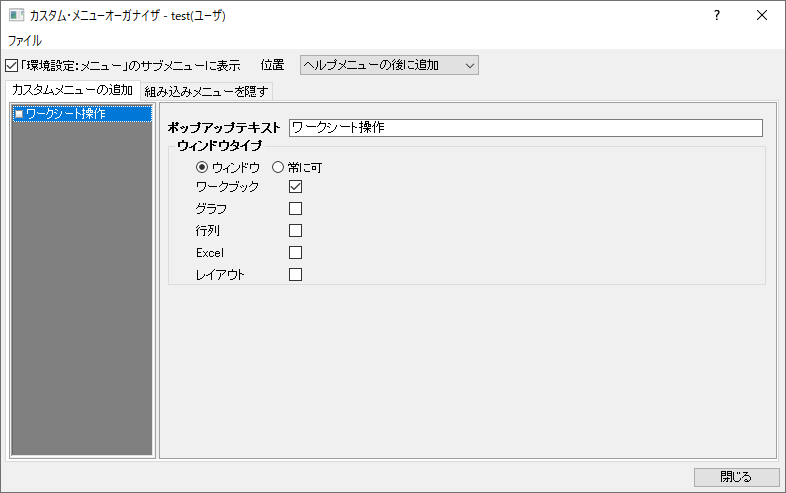
Task: Select the 常に可 radio button
Action: [278, 167]
